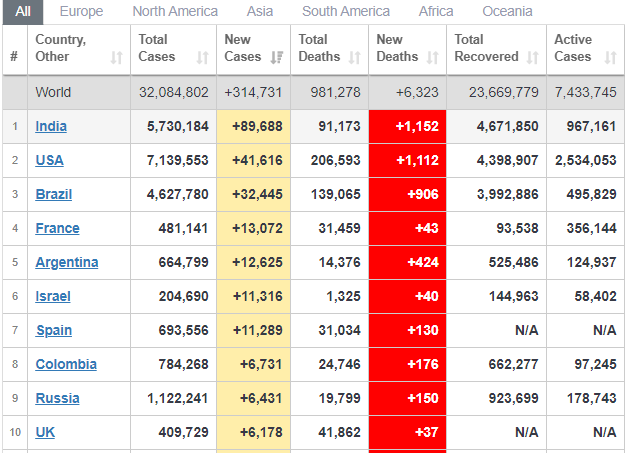Screen dimensions: 625x453
Task: Select the Africa tab
Action: pos(436,11)
